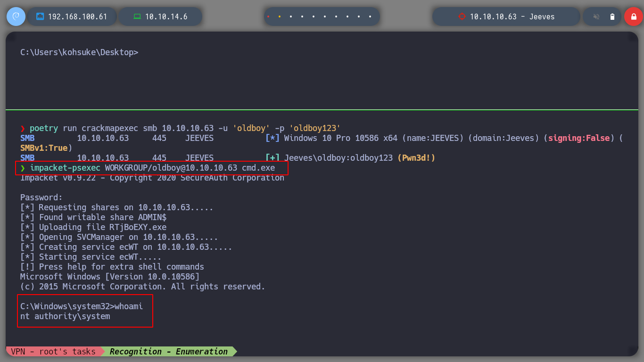Image resolution: width=644 pixels, height=362 pixels.
Task: Unmute using the muted speaker icon
Action: (596, 16)
